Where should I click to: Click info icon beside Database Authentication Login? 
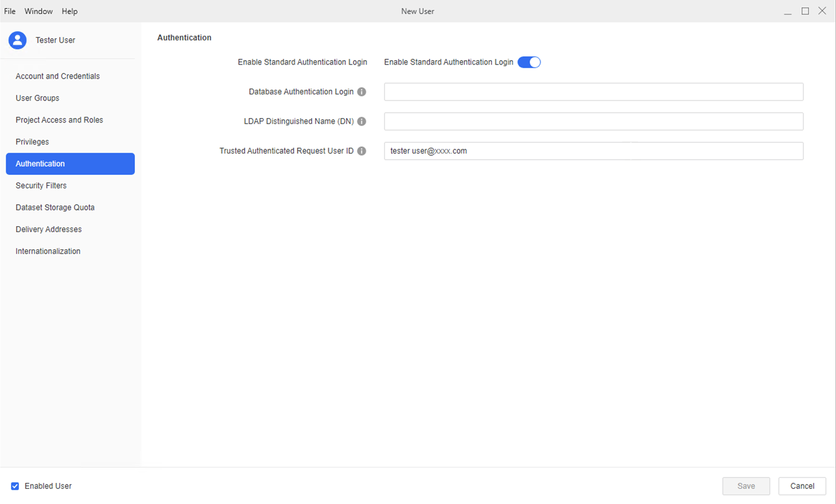coord(362,92)
